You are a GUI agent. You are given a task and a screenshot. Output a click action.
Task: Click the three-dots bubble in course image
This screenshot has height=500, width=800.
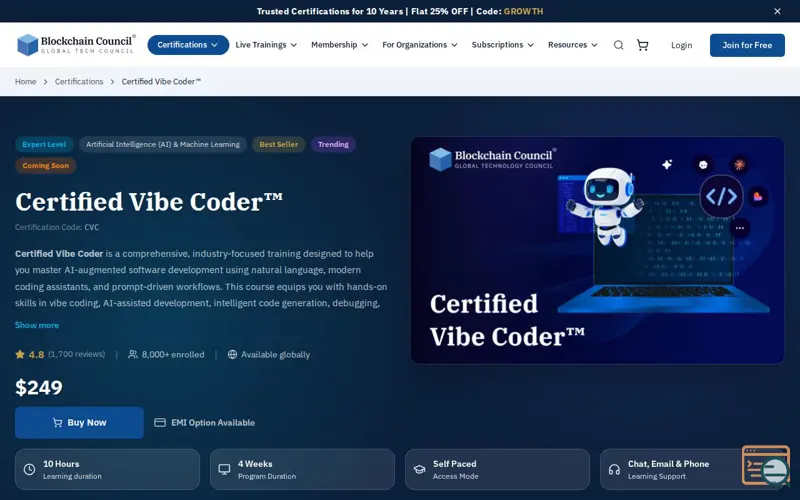click(740, 228)
